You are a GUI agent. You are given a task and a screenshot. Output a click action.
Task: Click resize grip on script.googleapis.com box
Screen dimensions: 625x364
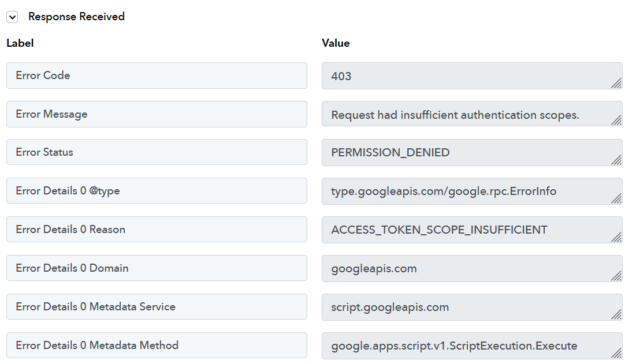617,314
